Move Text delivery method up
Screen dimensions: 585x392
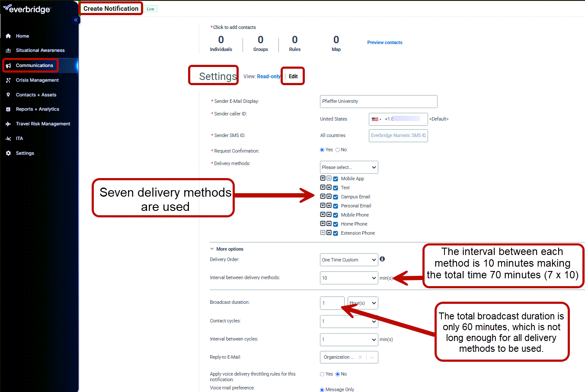[x=329, y=187]
